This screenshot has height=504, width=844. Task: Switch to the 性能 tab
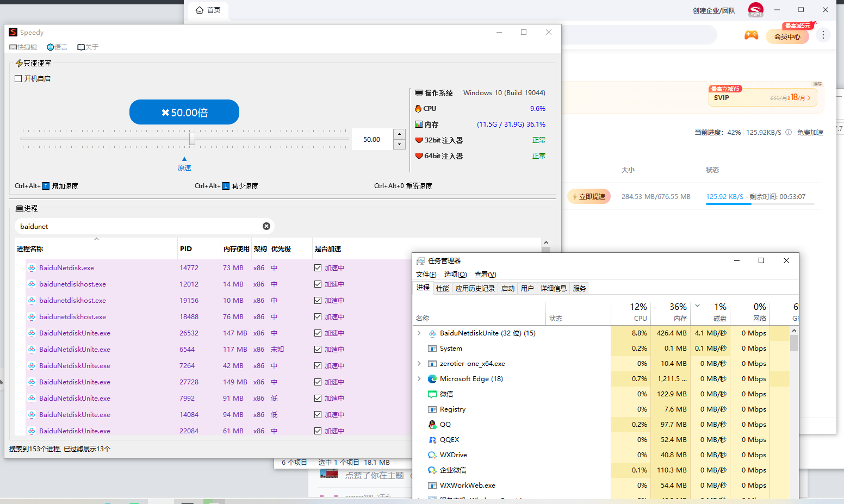tap(443, 289)
